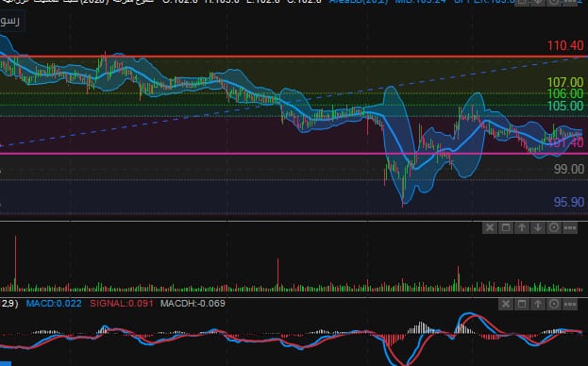This screenshot has width=588, height=366.
Task: Move the volume panel up
Action: click(522, 227)
